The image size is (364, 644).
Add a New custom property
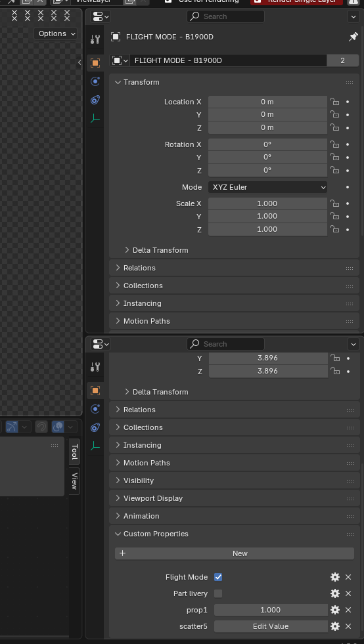point(235,553)
